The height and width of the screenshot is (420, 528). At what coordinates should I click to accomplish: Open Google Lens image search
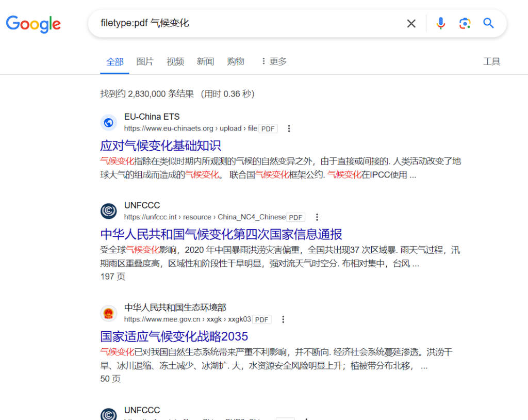(465, 23)
